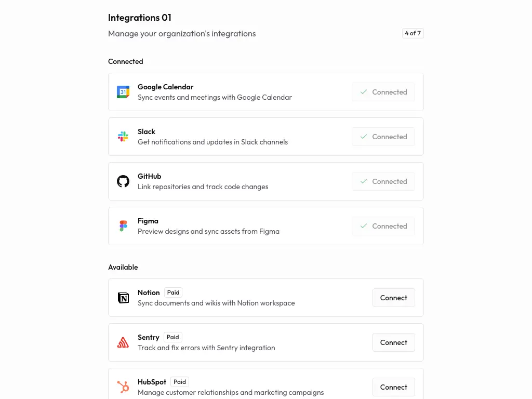Click the Sentry logo icon
Viewport: 532px width, 399px height.
tap(123, 342)
